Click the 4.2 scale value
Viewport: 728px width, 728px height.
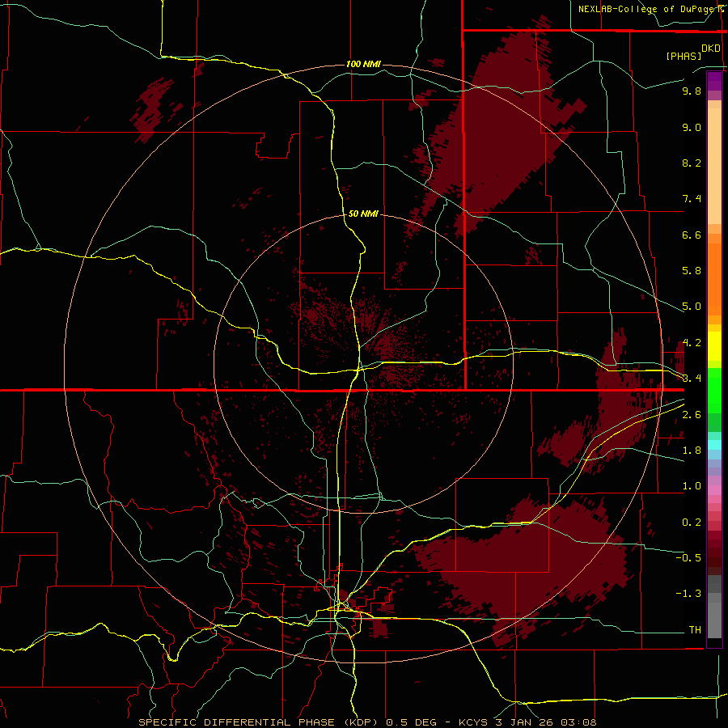pos(692,343)
